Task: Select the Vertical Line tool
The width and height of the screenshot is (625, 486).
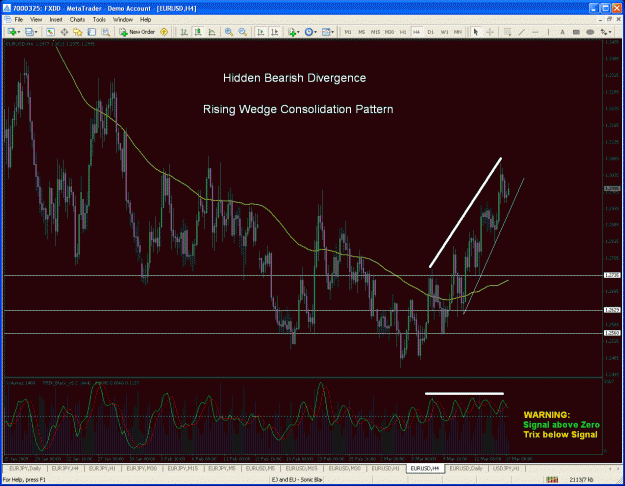Action: [549, 32]
